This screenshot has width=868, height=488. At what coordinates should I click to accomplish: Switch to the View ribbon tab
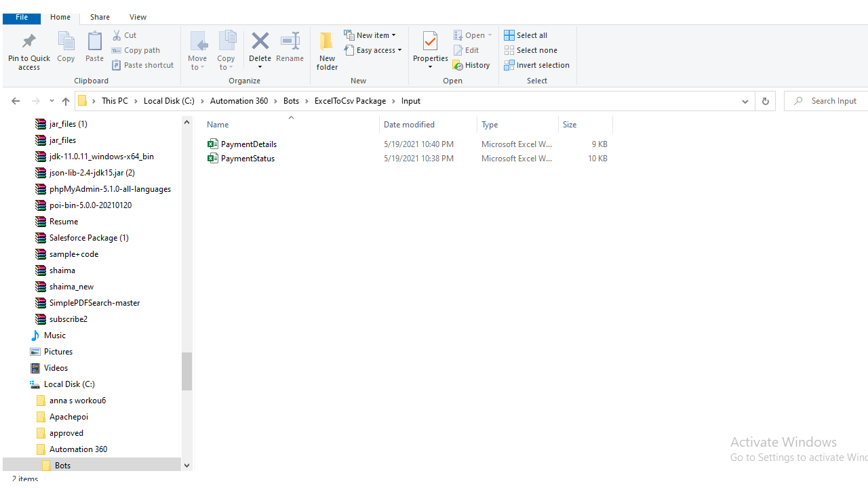(x=138, y=17)
